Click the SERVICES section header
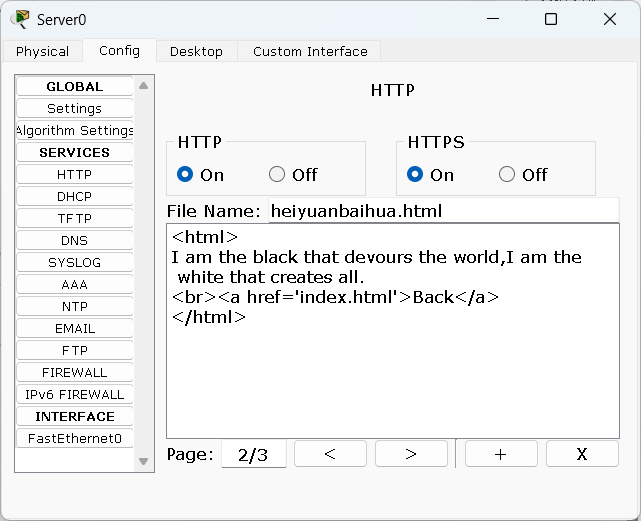Screen dimensions: 641x521 click(x=74, y=153)
